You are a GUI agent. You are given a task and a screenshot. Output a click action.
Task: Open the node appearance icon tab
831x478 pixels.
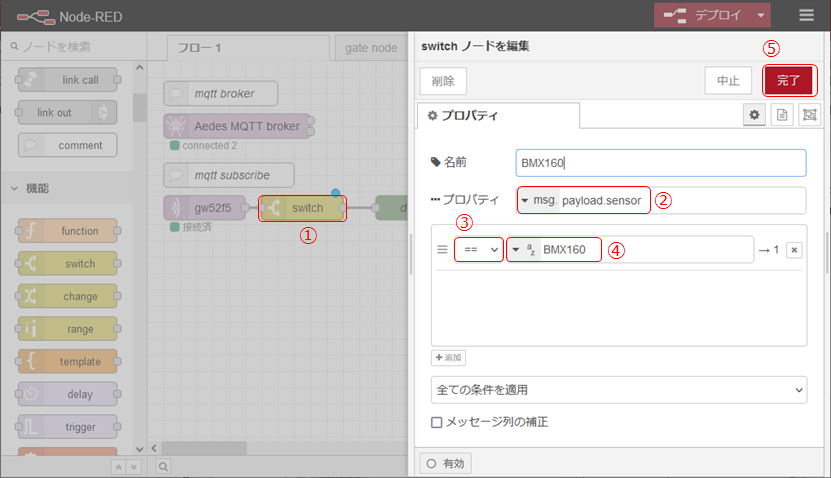[x=808, y=116]
